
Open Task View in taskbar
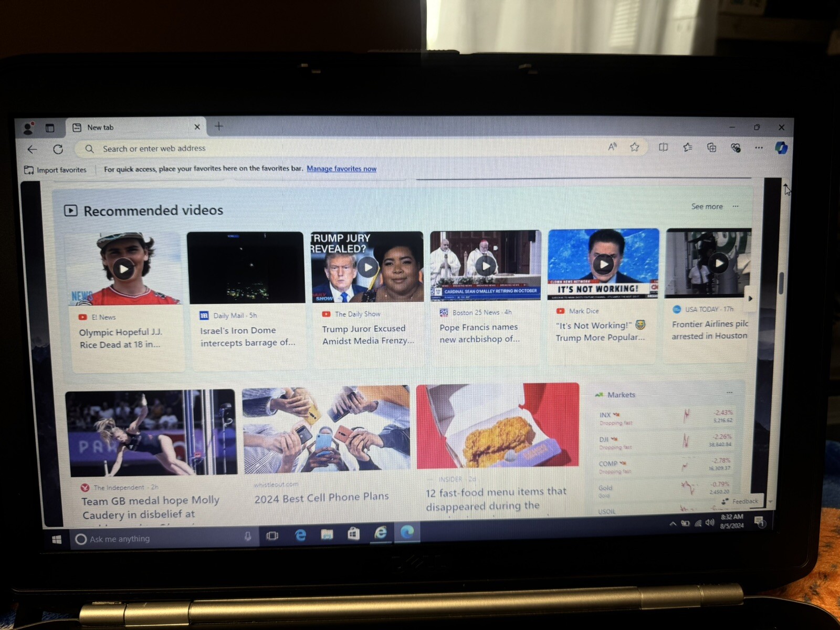(272, 536)
